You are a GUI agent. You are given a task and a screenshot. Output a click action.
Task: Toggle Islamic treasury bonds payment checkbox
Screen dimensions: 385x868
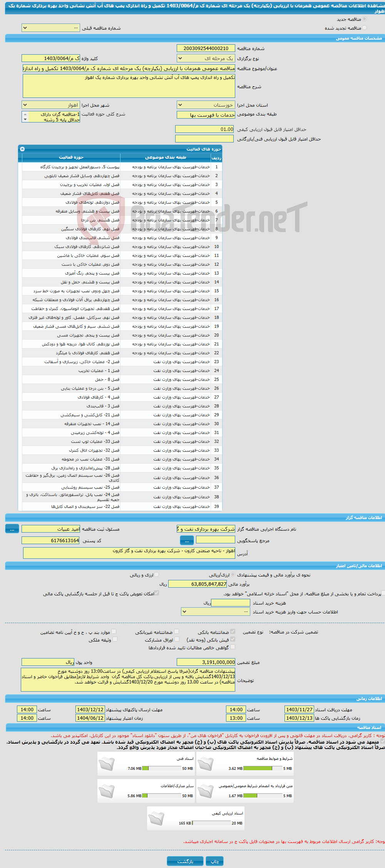click(x=383, y=593)
